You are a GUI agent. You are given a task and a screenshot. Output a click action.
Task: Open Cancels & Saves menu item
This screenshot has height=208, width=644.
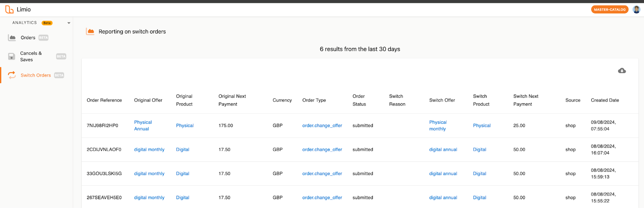(x=31, y=56)
